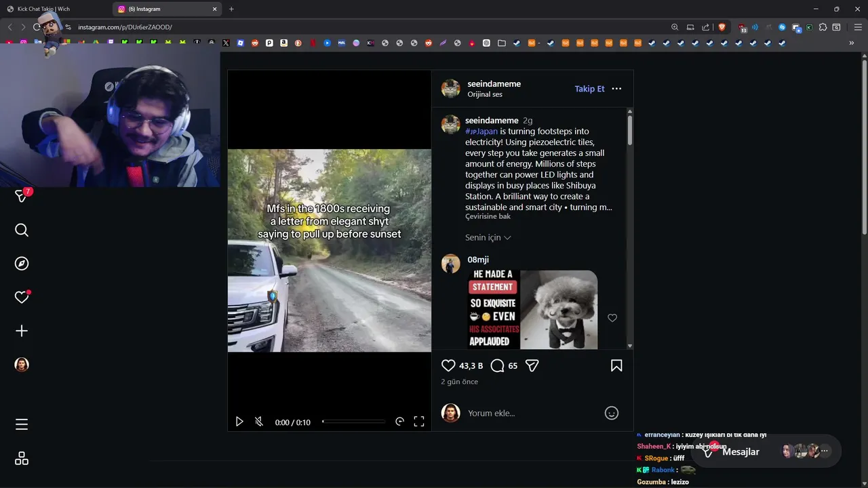Expand the Senin için comment sorting
Image resolution: width=868 pixels, height=488 pixels.
(x=488, y=237)
